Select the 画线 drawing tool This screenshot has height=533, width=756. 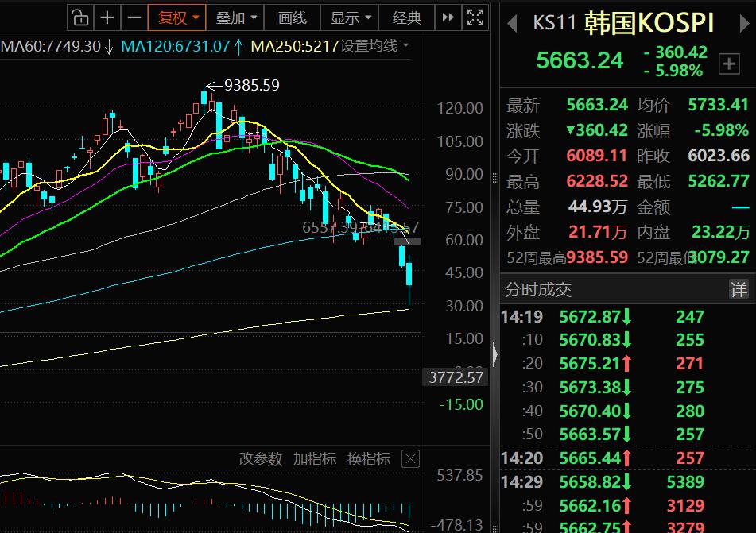(x=293, y=17)
